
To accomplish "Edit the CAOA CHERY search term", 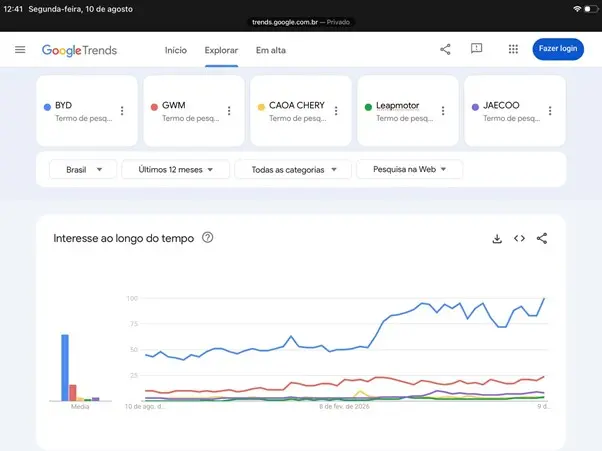I will coord(301,111).
